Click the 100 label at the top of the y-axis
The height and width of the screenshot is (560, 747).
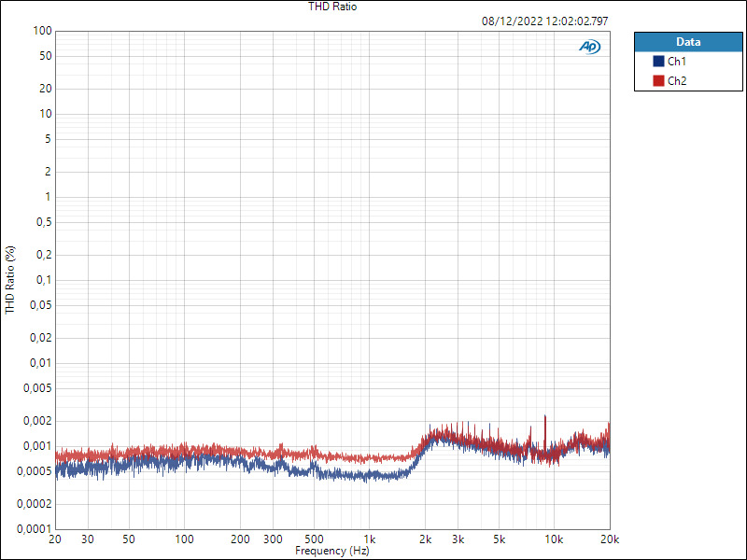tap(41, 31)
